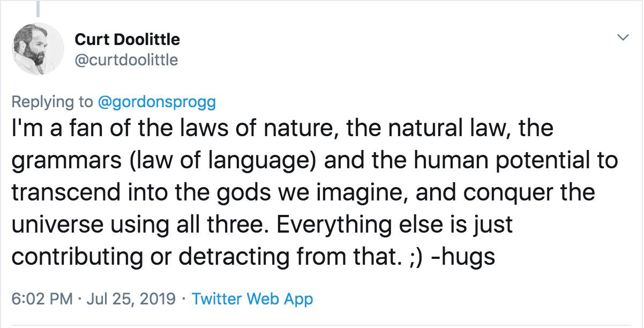Viewport: 644px width, 328px height.
Task: Click the "-hugs" sign-off text
Action: coord(465,257)
